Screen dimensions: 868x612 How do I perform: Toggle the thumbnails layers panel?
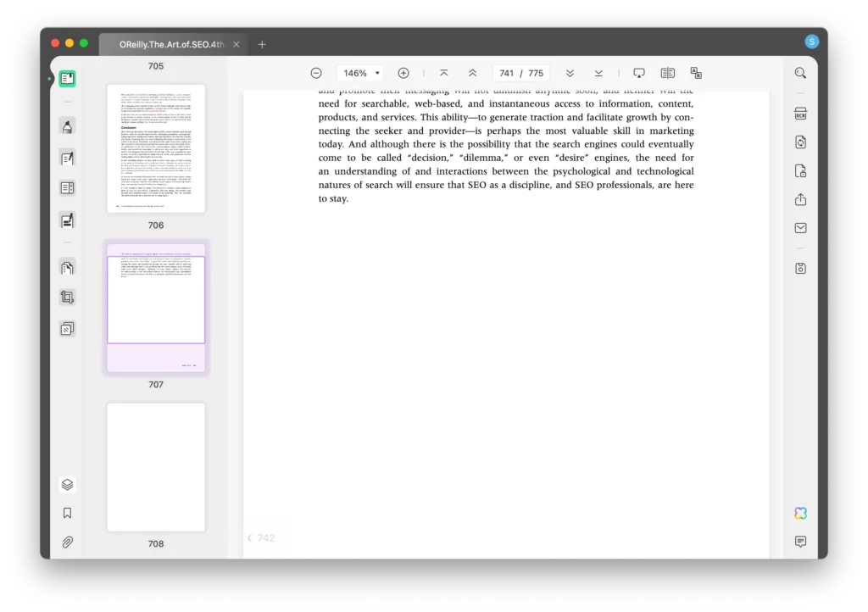click(x=67, y=485)
